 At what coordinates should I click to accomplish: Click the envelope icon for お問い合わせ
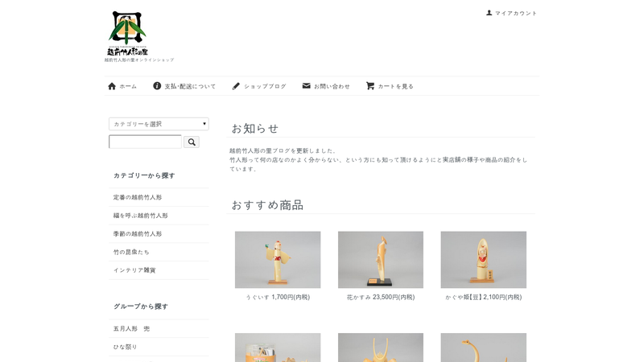coord(307,86)
